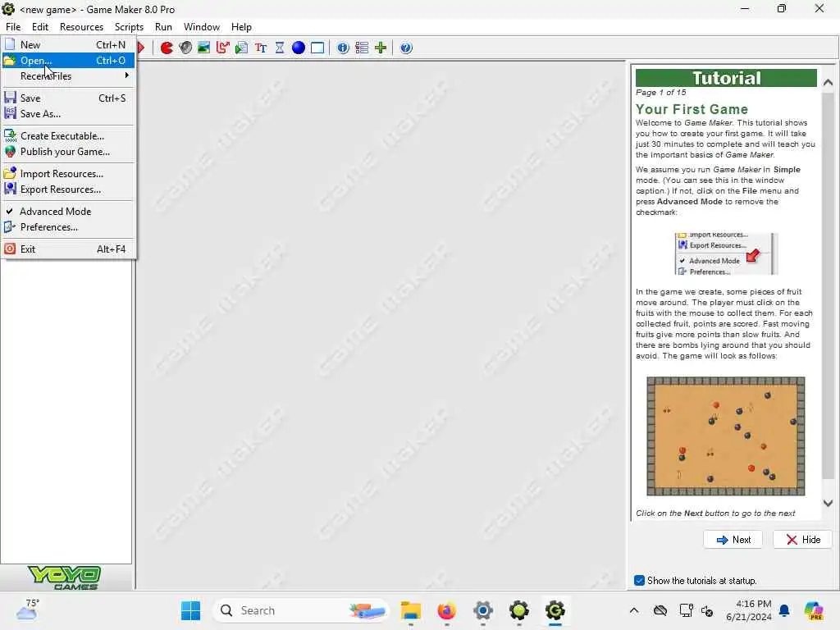Open the notification bell icon
The height and width of the screenshot is (630, 840).
pos(784,610)
